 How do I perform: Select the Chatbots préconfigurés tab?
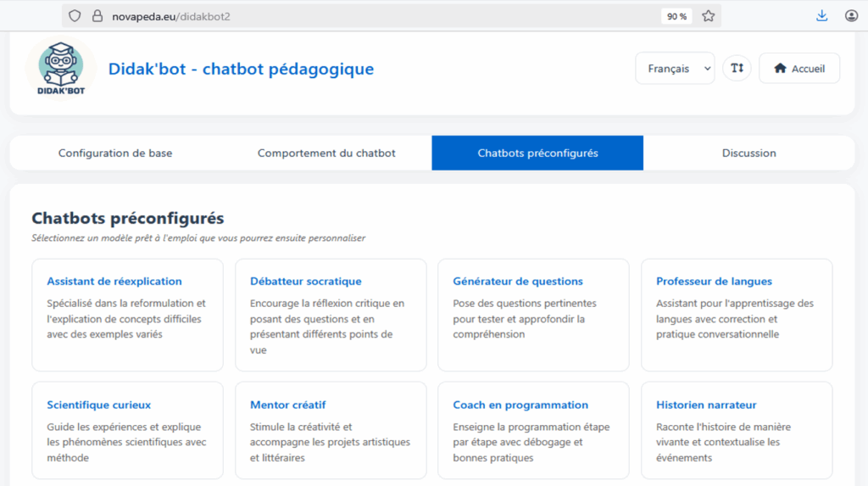click(x=537, y=154)
